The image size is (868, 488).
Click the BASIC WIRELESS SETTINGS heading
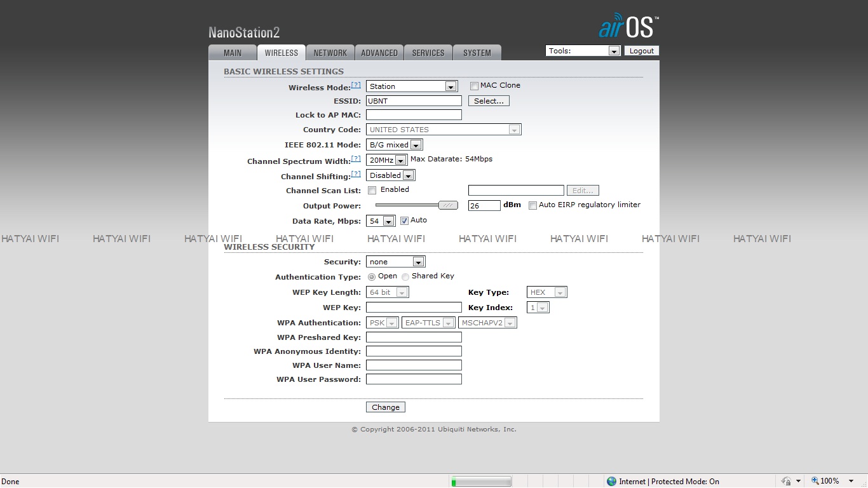point(283,71)
